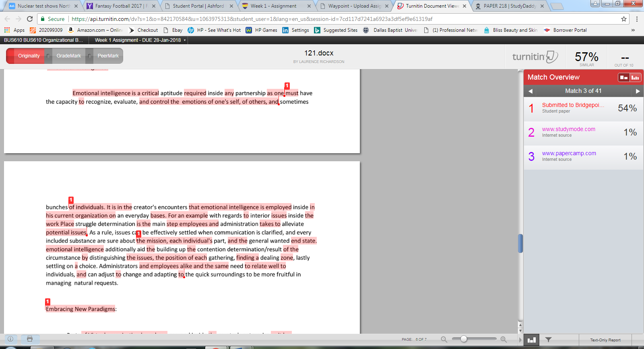Open the filter and settings funnel icon
Viewport: 644px width, 349px height.
tap(548, 340)
